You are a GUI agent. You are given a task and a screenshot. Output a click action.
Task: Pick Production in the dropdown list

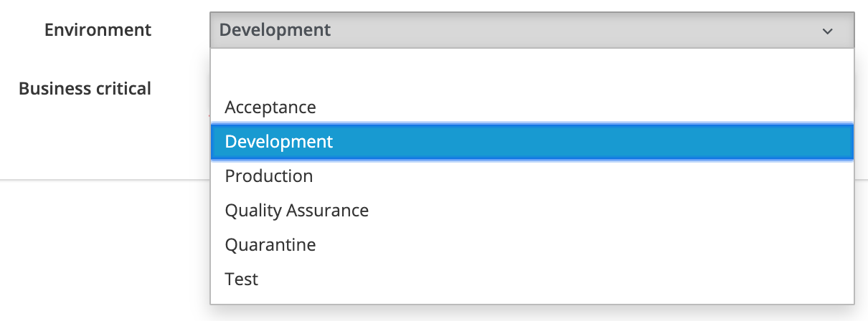coord(532,176)
